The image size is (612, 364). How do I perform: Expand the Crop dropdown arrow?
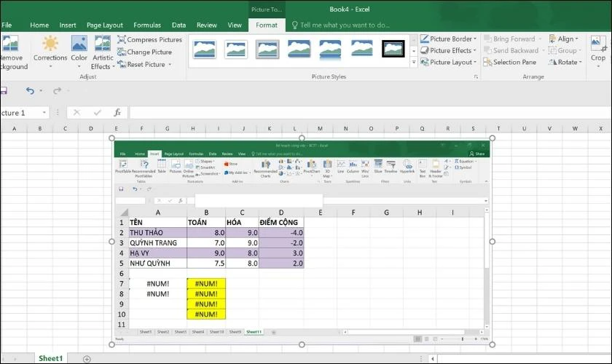[598, 66]
